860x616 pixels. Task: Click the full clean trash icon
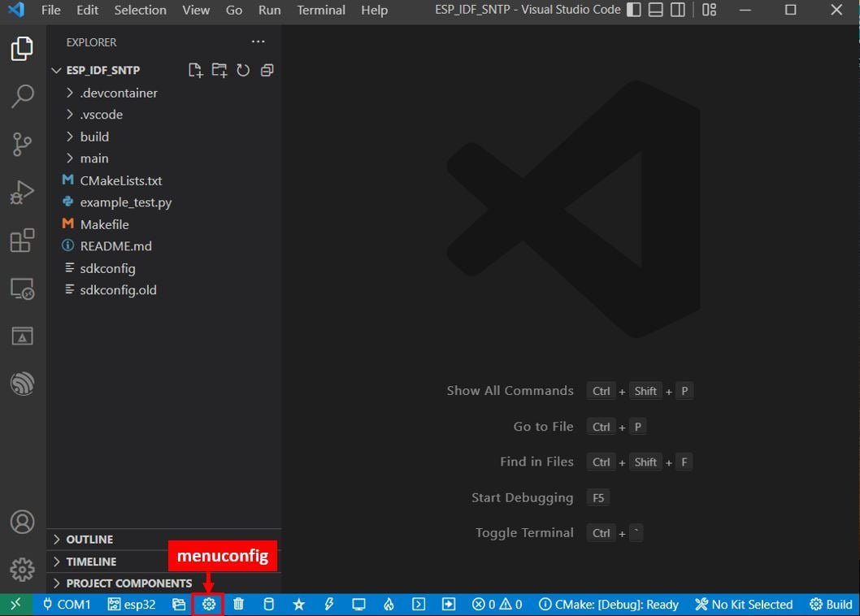click(239, 605)
